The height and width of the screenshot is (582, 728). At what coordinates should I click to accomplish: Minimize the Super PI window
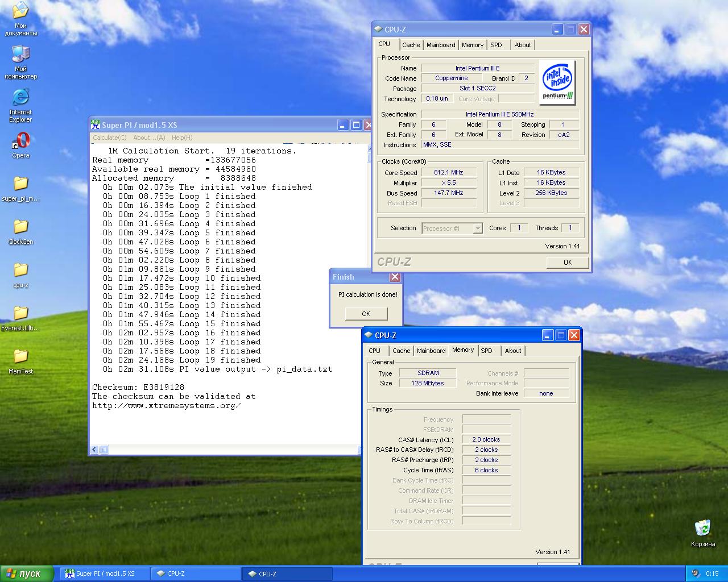click(342, 125)
